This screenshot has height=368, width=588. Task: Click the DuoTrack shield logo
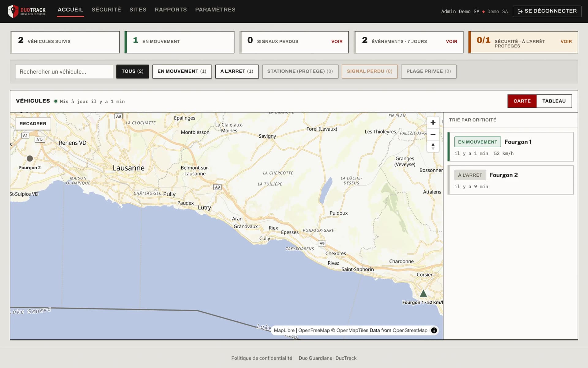click(x=13, y=11)
